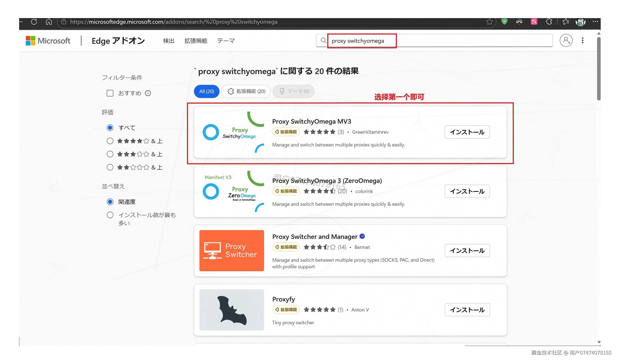Sign in with the account avatar icon
The width and height of the screenshot is (620, 364).
pos(566,40)
